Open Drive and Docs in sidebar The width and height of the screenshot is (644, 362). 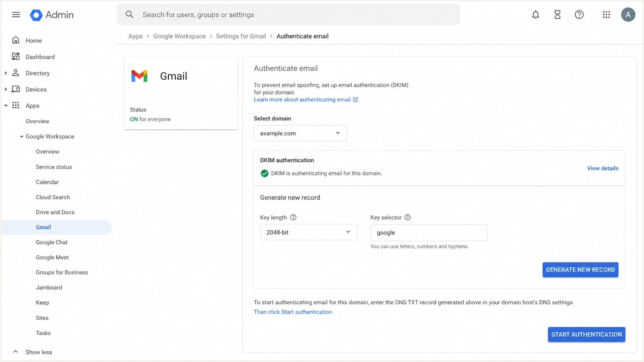tap(55, 212)
